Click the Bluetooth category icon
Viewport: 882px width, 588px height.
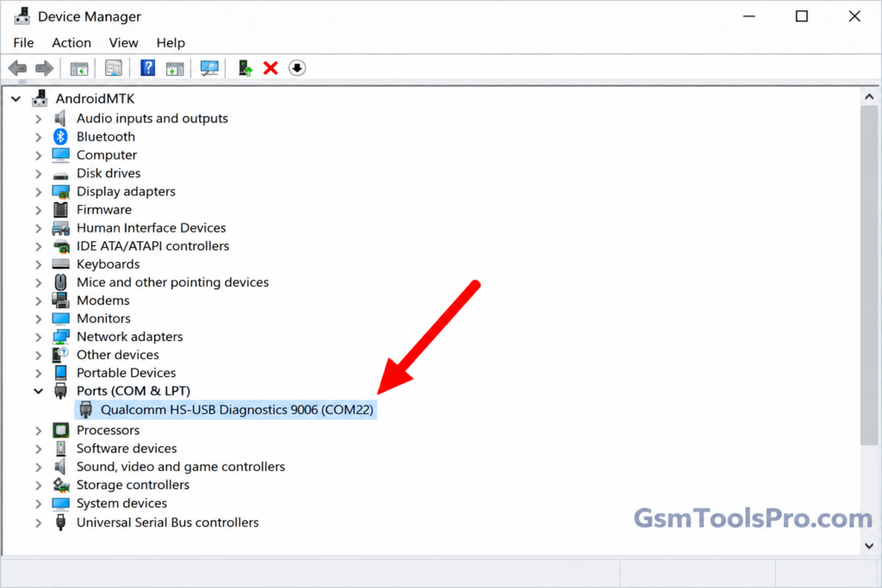tap(61, 137)
